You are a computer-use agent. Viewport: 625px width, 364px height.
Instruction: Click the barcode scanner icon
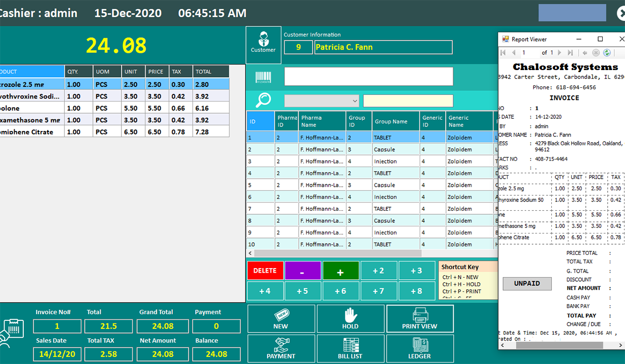tap(263, 77)
